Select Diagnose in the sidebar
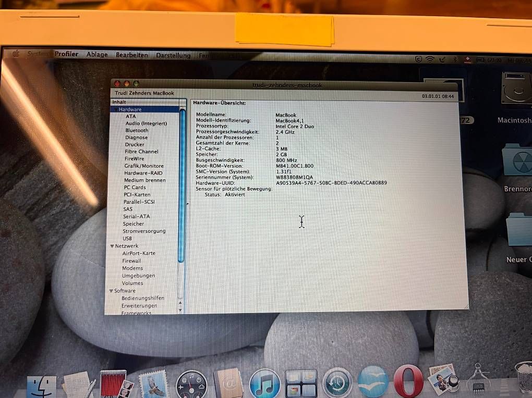532x398 pixels. pos(137,138)
